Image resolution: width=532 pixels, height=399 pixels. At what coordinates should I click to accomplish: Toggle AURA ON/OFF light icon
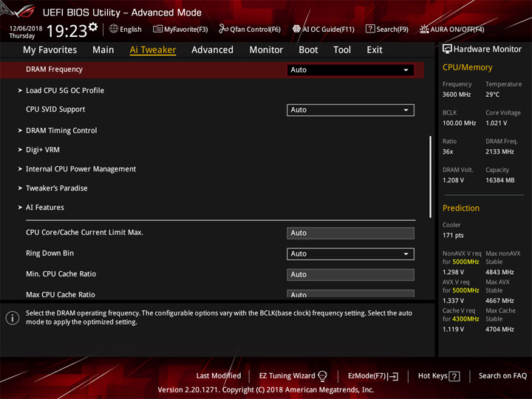424,29
